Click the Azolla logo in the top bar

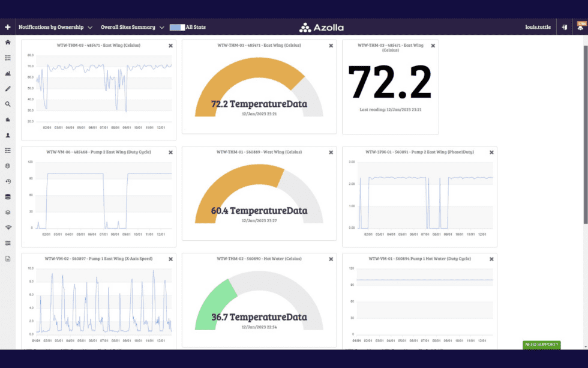[322, 27]
